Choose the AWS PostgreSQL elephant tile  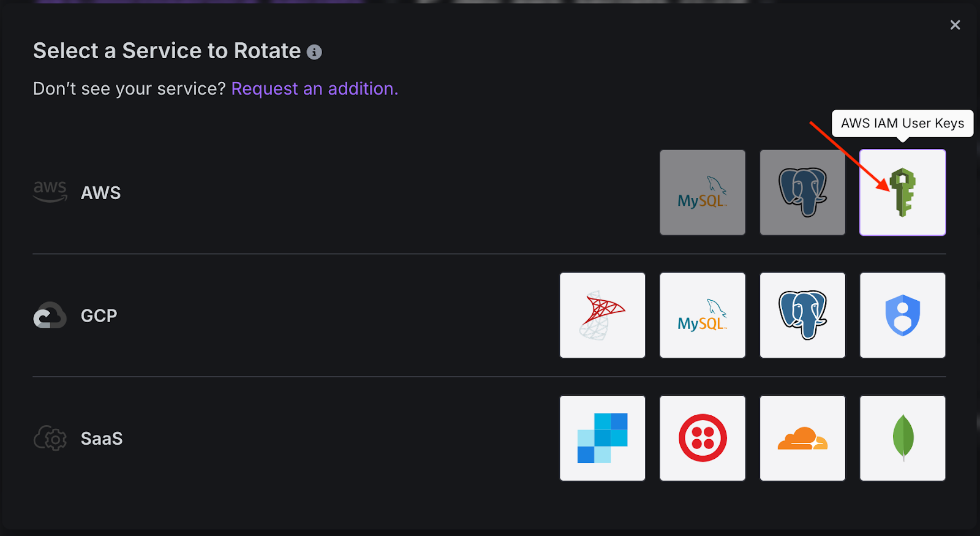pos(802,192)
